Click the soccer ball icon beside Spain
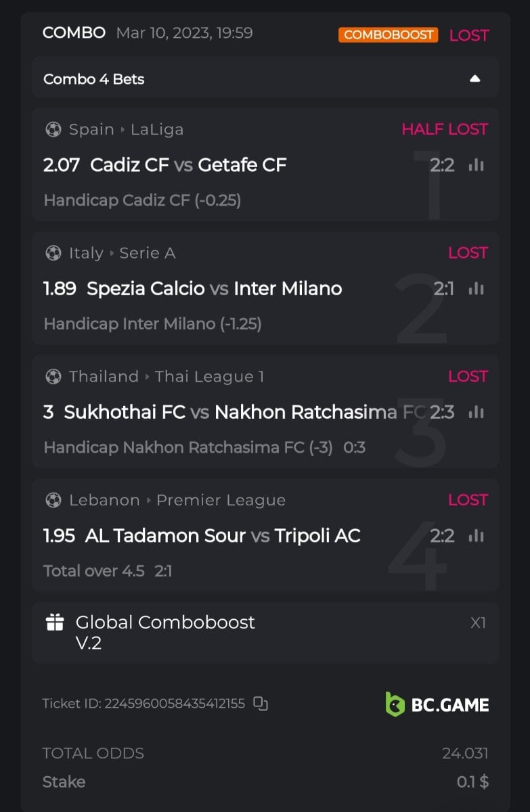The image size is (530, 812). (53, 129)
